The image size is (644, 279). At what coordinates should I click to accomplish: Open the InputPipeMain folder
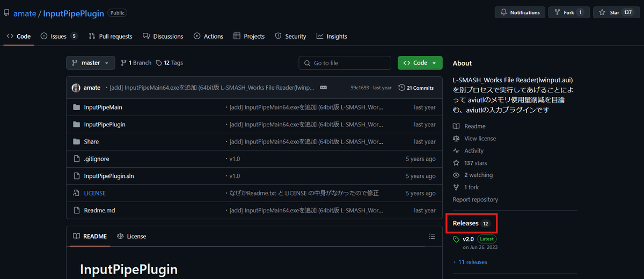(x=103, y=108)
